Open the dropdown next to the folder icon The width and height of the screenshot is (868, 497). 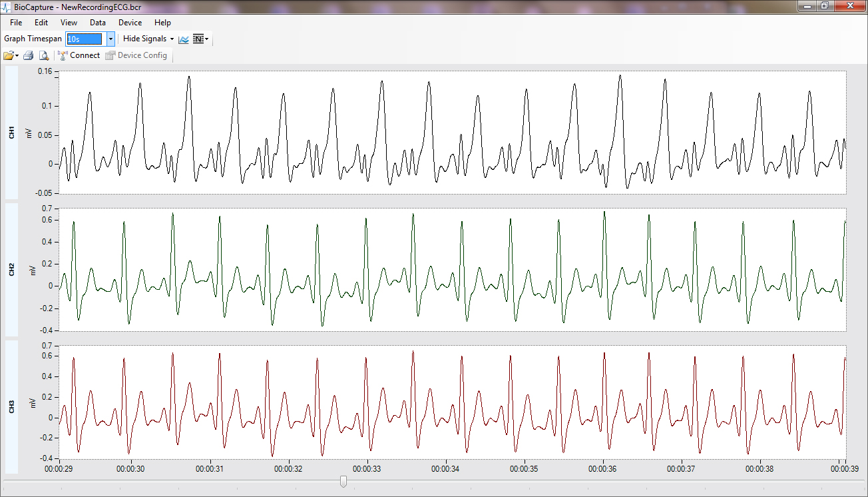tap(17, 55)
